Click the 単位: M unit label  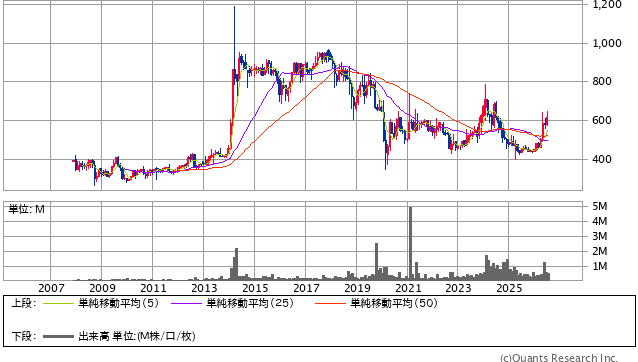tap(26, 209)
